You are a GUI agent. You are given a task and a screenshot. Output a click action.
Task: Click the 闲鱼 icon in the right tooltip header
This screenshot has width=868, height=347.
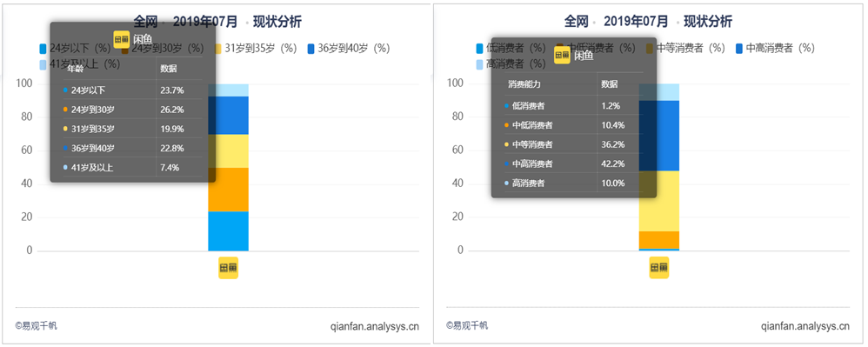coord(563,55)
